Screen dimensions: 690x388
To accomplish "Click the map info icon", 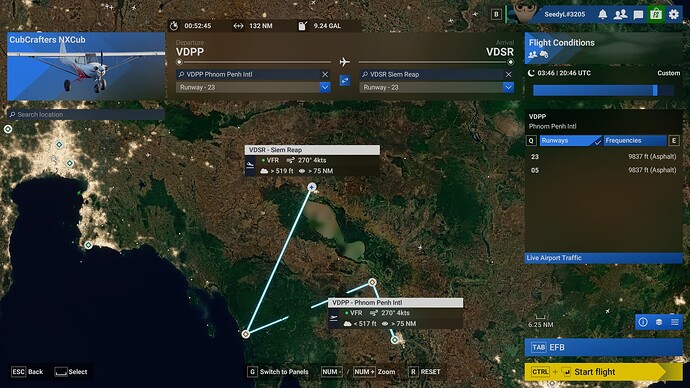I will click(x=643, y=322).
